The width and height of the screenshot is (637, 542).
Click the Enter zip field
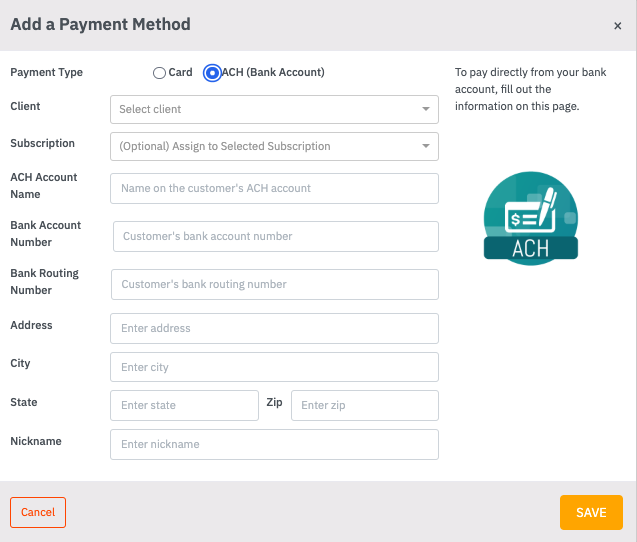365,405
